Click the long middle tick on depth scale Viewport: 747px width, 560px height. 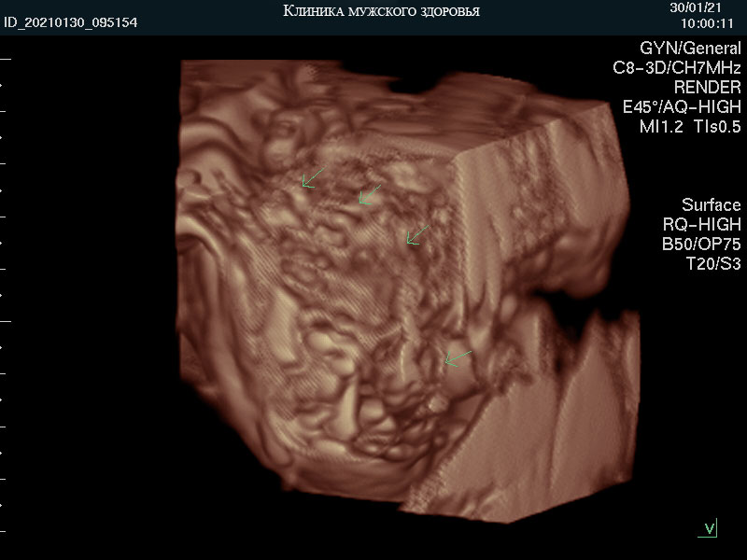tap(6, 320)
